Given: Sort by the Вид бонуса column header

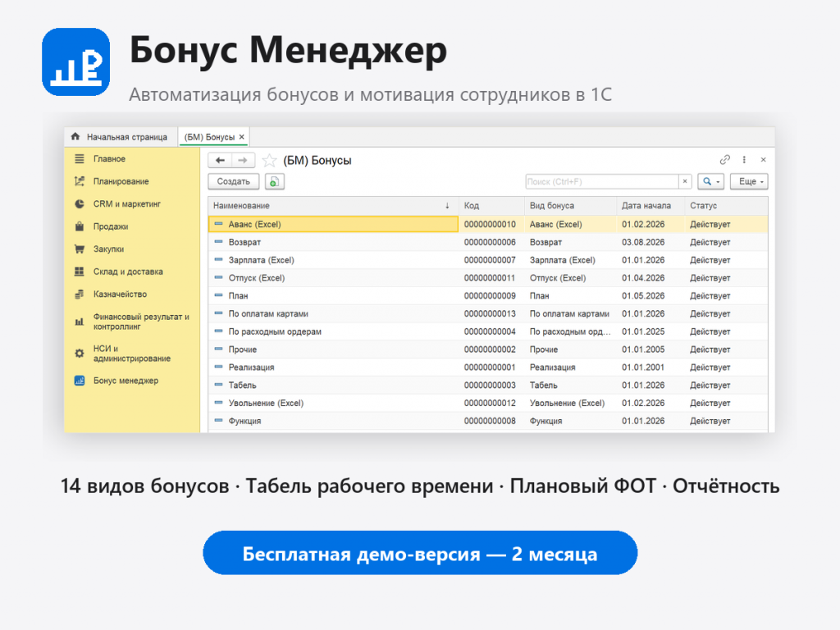Looking at the screenshot, I should 570,206.
